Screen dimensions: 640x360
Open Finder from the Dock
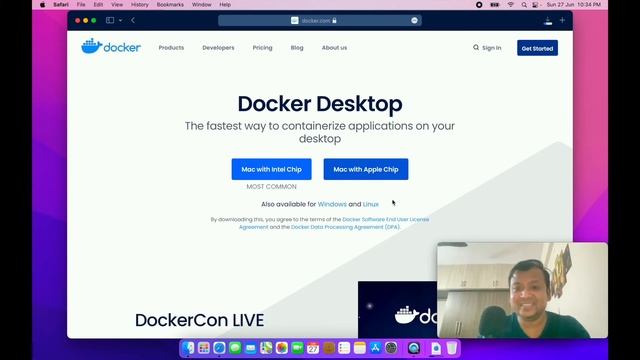tap(188, 348)
